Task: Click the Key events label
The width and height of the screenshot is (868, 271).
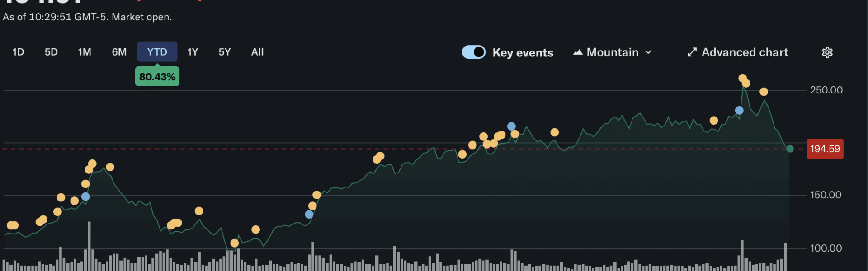Action: [523, 53]
